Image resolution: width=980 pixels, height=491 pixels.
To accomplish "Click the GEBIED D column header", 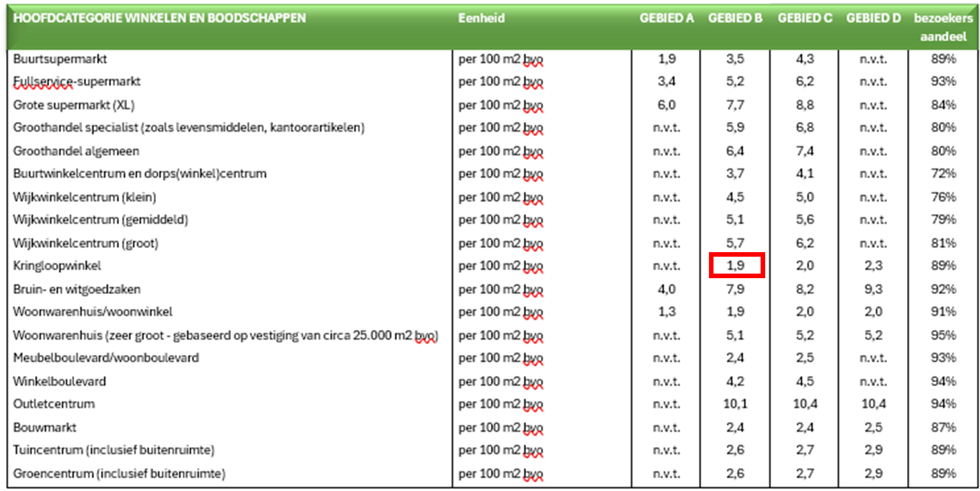I will [873, 18].
